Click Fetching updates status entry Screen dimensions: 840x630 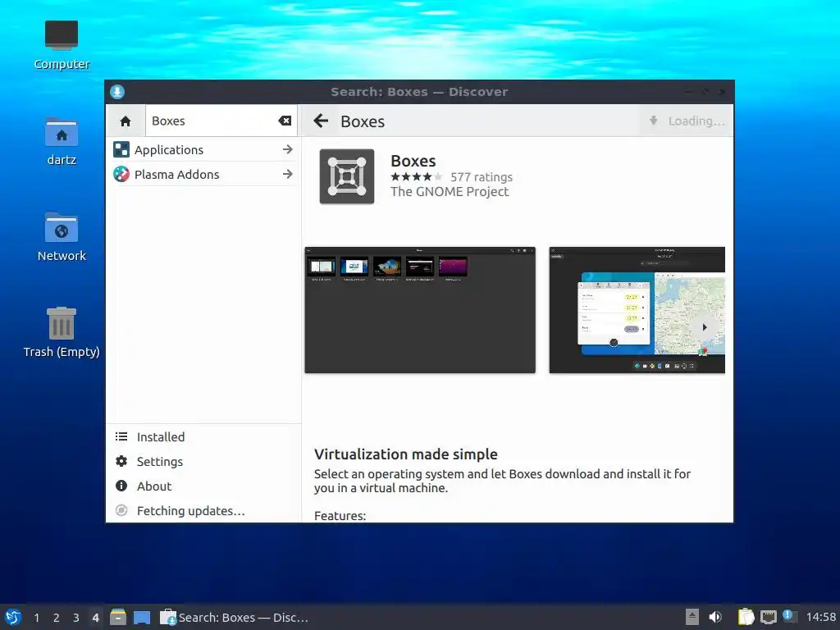(203, 511)
